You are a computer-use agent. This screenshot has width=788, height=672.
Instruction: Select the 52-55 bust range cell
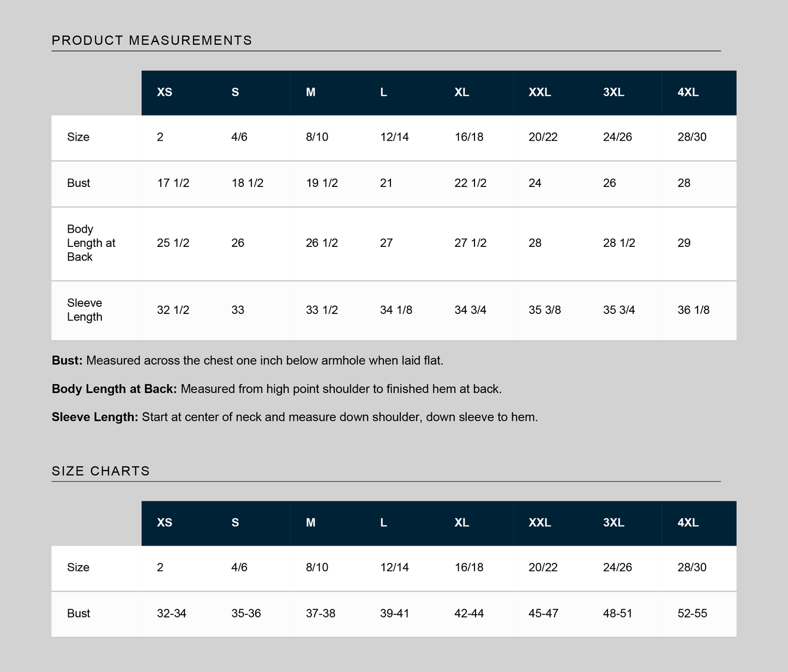click(692, 614)
